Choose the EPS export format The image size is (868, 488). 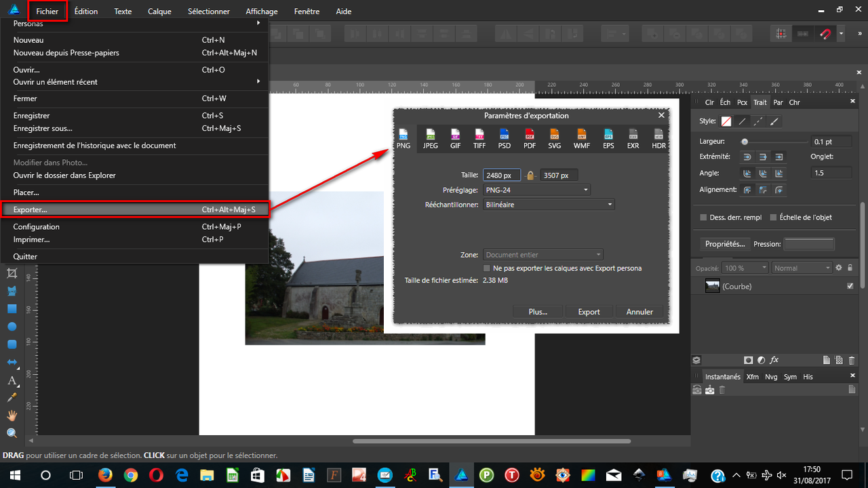[x=608, y=139]
